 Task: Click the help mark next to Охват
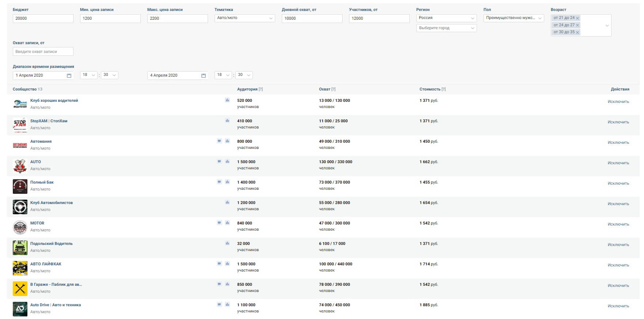pos(333,89)
